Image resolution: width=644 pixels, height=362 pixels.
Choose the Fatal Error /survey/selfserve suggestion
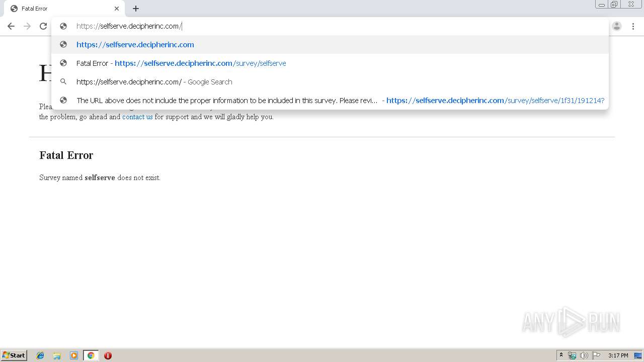[330, 63]
